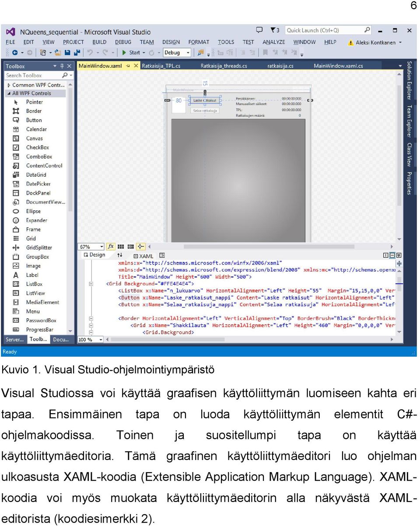Open the ANALYZE menu
Image resolution: width=420 pixels, height=526 pixels.
tap(274, 42)
